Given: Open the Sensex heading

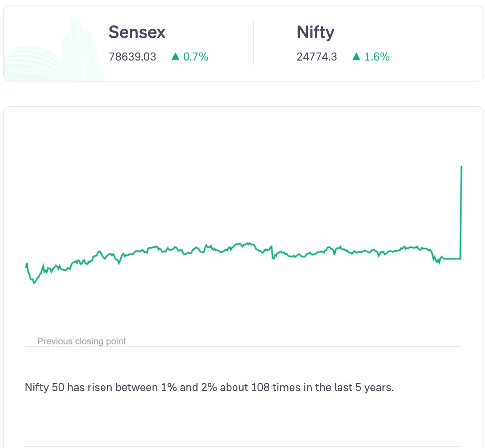Looking at the screenshot, I should click(137, 32).
